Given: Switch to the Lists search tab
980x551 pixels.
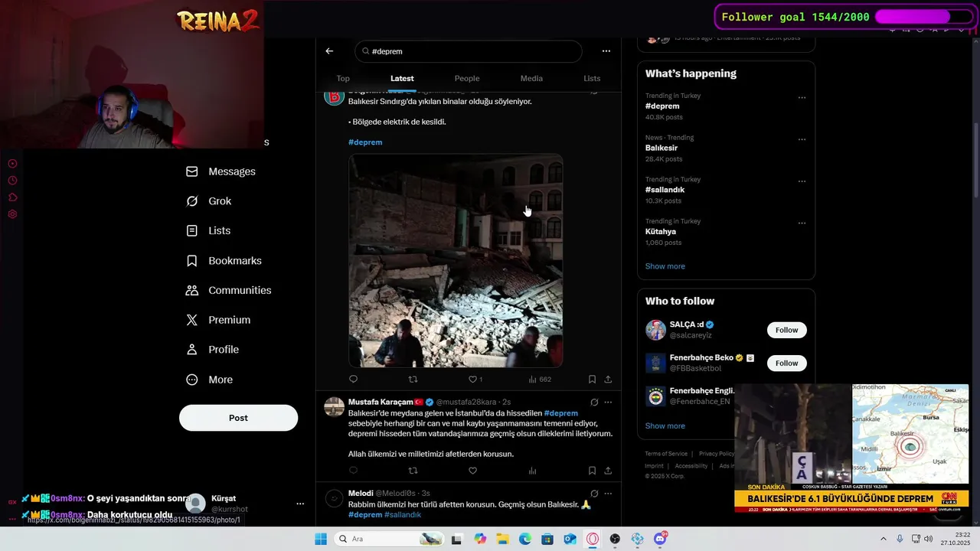Looking at the screenshot, I should tap(592, 78).
